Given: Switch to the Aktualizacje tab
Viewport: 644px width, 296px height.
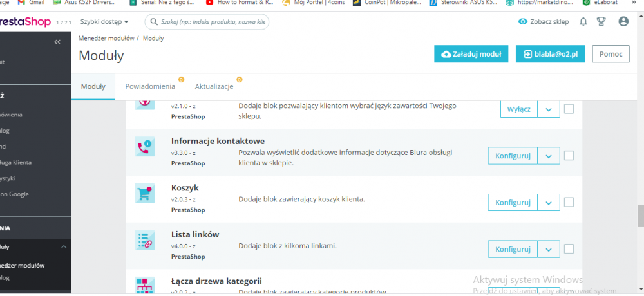Looking at the screenshot, I should click(x=214, y=87).
